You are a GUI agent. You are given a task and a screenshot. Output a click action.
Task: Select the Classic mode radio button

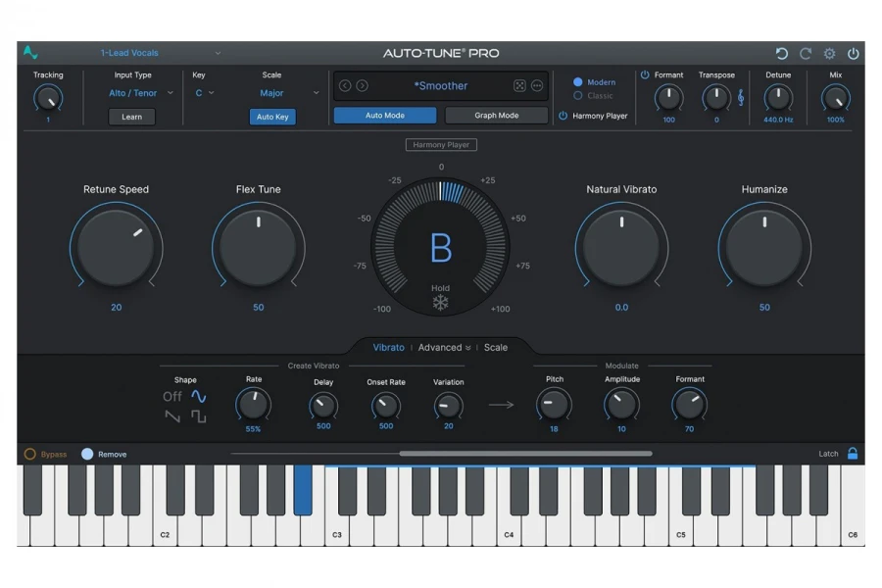tap(577, 96)
